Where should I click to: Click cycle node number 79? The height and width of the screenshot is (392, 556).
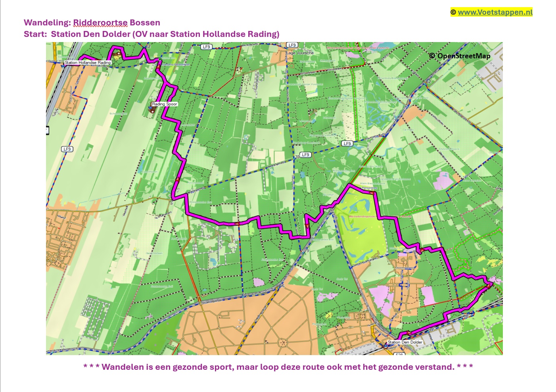pyautogui.click(x=306, y=251)
